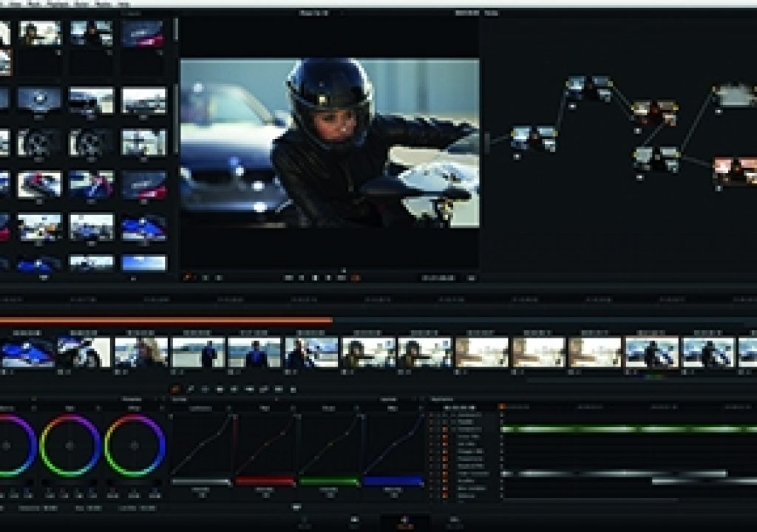Select the blue motorcycle still in the gallery's right column
This screenshot has width=757, height=532.
coord(144,228)
